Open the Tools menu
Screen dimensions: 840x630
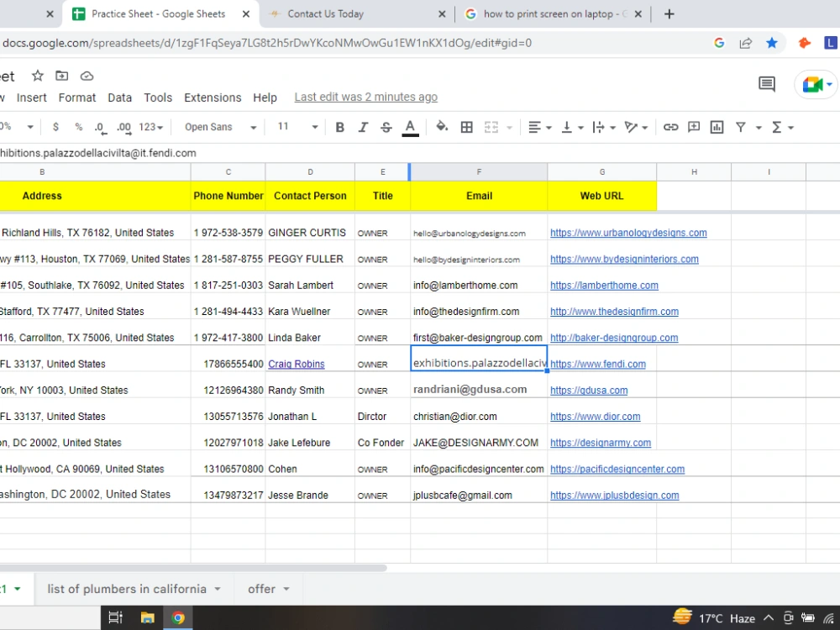click(158, 97)
